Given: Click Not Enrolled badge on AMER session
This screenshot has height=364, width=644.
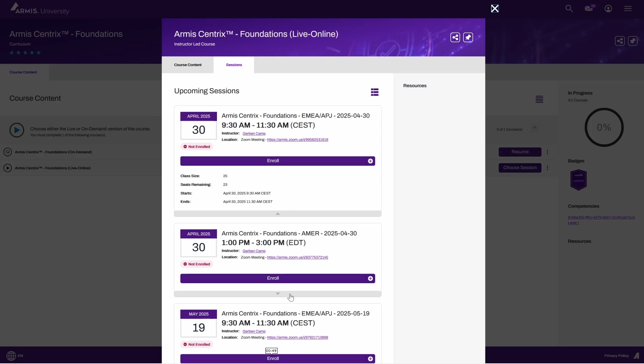Looking at the screenshot, I should [197, 264].
